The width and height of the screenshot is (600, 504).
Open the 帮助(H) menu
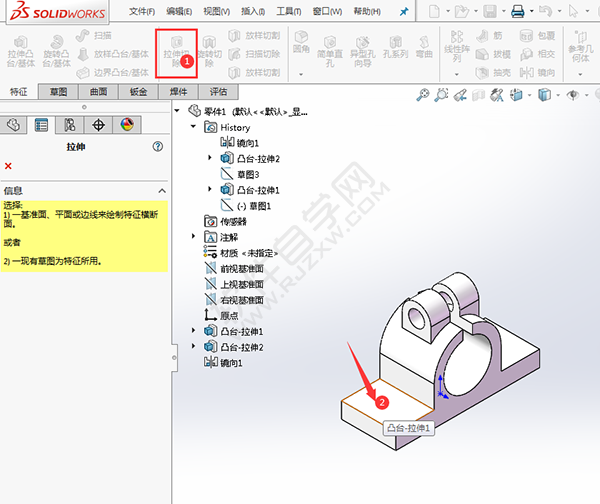367,11
